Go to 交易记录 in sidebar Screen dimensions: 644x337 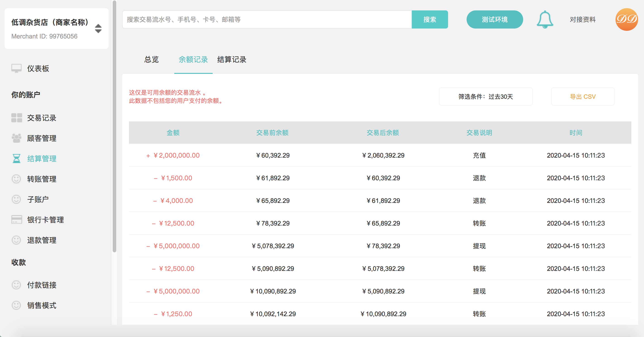(42, 118)
